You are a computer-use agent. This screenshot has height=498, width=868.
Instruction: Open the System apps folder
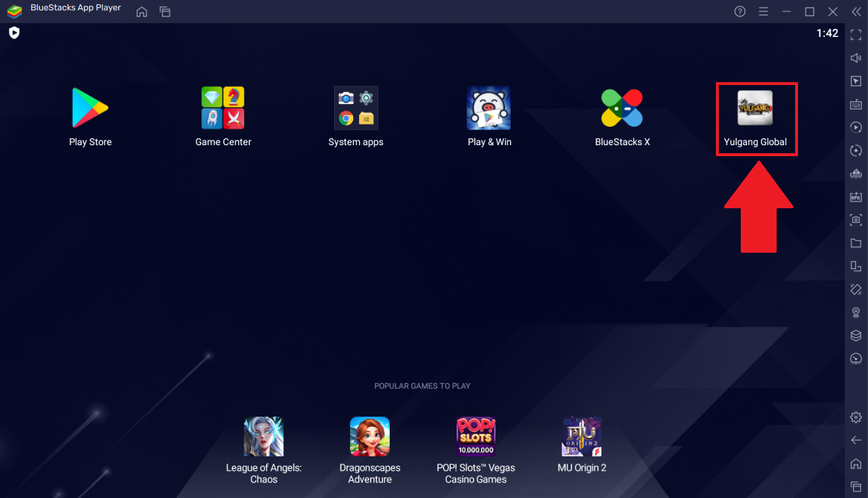(x=356, y=108)
